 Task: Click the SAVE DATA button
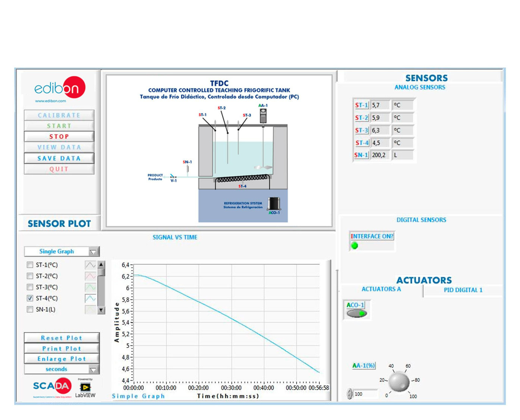59,158
